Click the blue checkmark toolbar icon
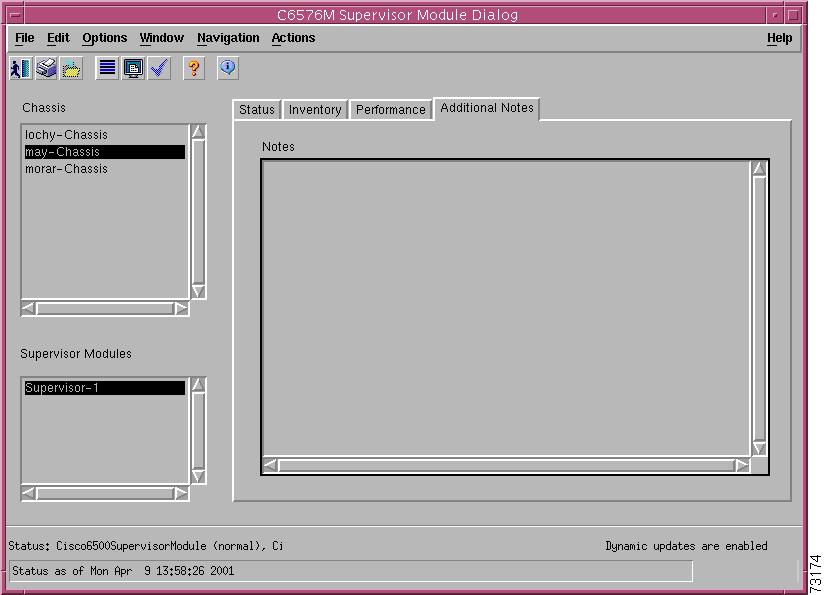This screenshot has width=826, height=595. (x=159, y=69)
